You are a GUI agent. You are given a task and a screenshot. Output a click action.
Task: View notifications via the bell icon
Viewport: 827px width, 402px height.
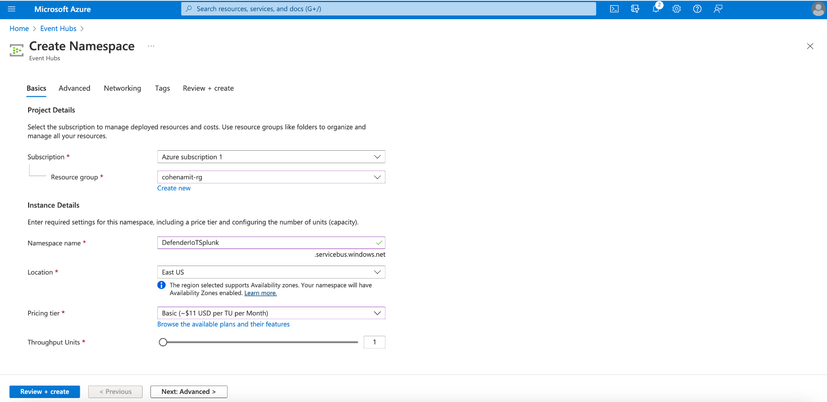(x=656, y=9)
